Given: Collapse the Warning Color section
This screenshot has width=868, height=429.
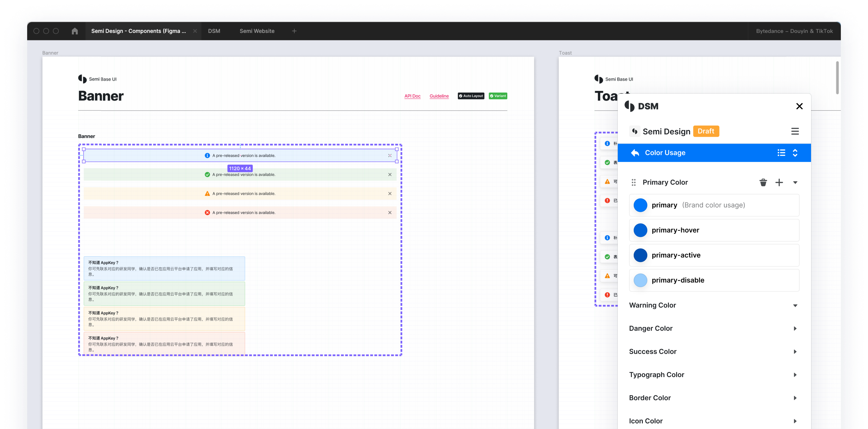Looking at the screenshot, I should (795, 305).
